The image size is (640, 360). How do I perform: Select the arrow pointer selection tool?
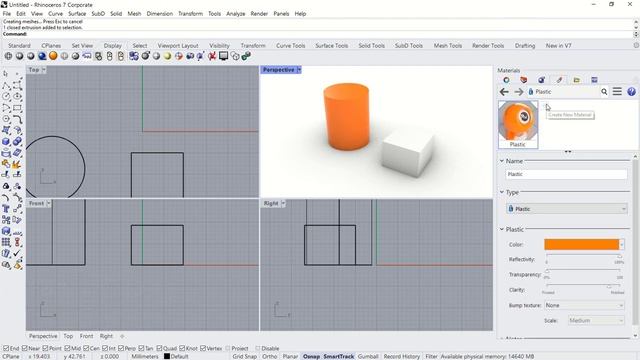pos(5,74)
